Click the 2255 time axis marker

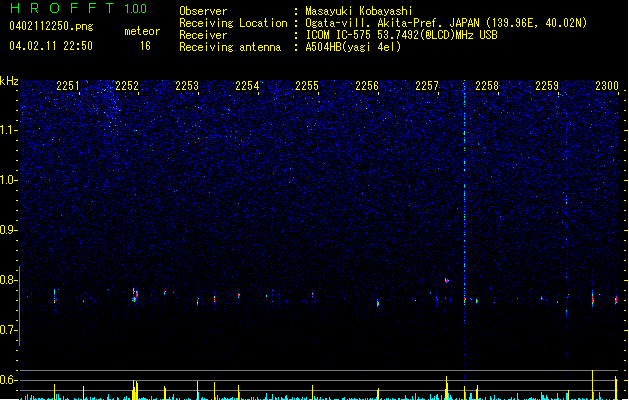pos(307,85)
